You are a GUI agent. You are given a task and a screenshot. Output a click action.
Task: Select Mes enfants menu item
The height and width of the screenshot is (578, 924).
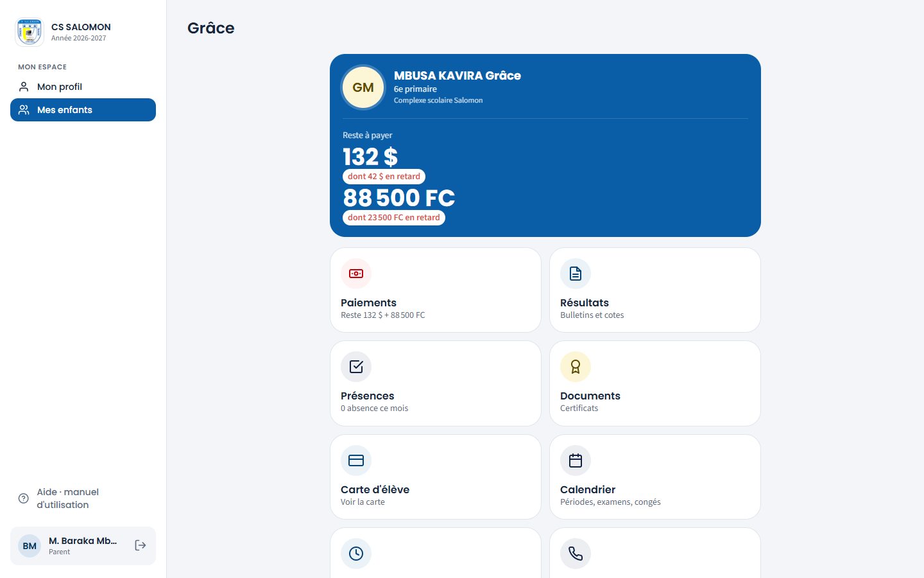tap(83, 110)
